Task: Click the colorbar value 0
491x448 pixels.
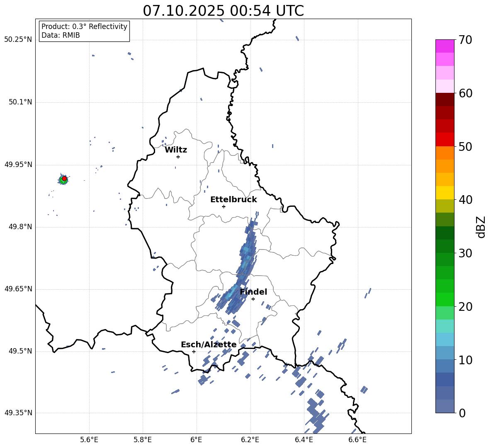Action: 462,413
